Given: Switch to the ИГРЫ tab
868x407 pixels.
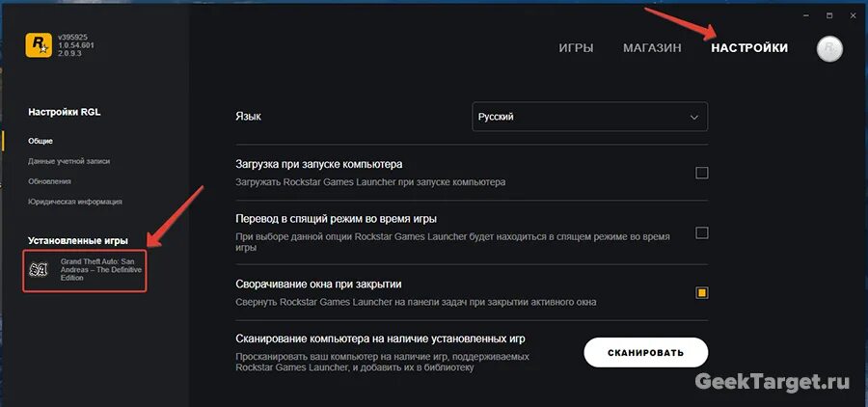Looking at the screenshot, I should click(576, 48).
